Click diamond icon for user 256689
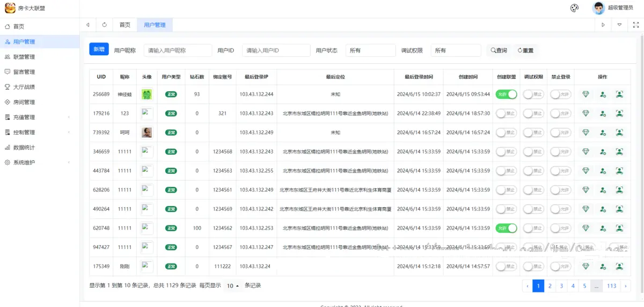The height and width of the screenshot is (307, 644). coord(586,94)
